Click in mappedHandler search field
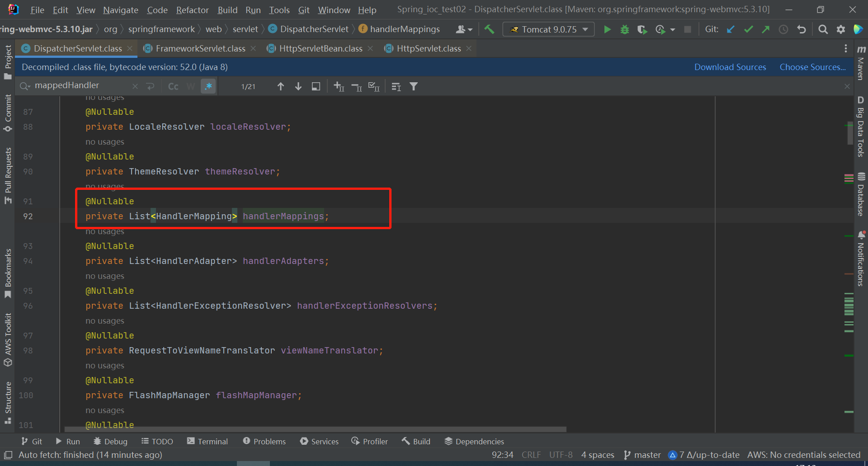Image resolution: width=868 pixels, height=466 pixels. [x=81, y=85]
